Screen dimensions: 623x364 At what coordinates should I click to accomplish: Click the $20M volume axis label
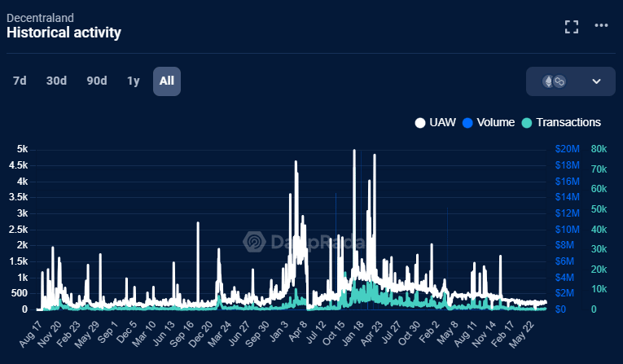coord(568,149)
